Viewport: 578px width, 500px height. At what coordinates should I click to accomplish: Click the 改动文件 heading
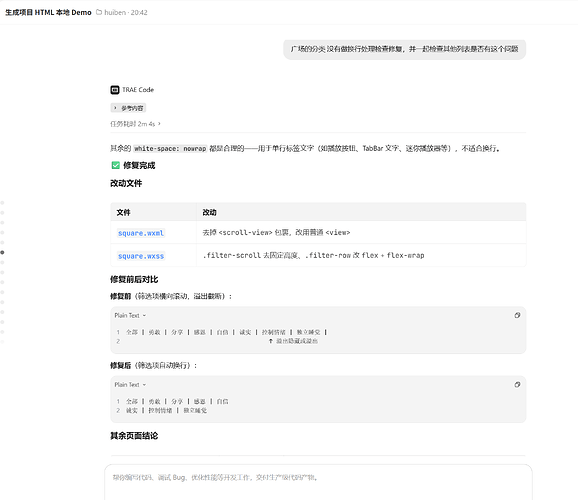(x=126, y=183)
